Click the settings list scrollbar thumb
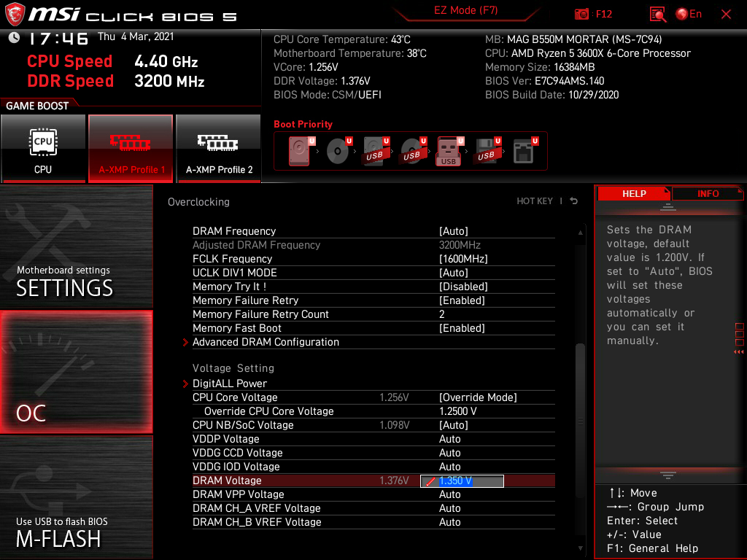The width and height of the screenshot is (747, 560). pyautogui.click(x=580, y=421)
